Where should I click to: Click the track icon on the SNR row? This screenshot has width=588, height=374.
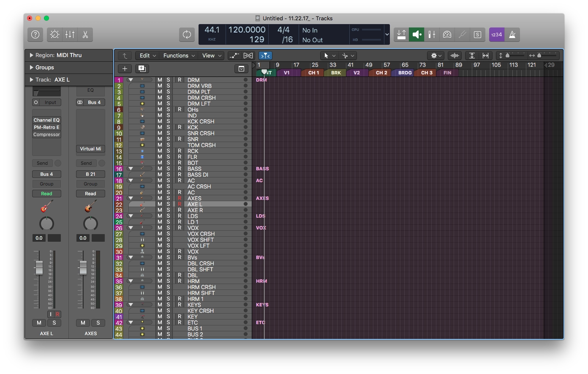pyautogui.click(x=142, y=139)
